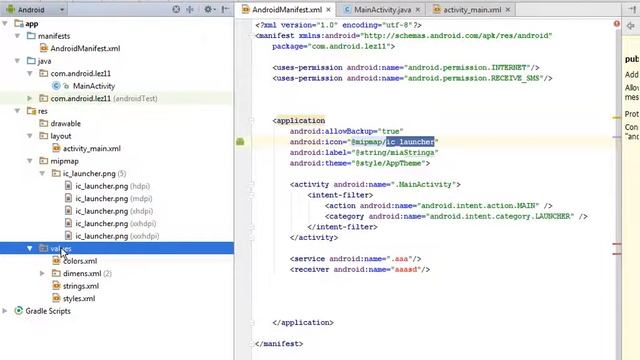The image size is (640, 360).
Task: Click the receiver android:name line
Action: point(360,269)
